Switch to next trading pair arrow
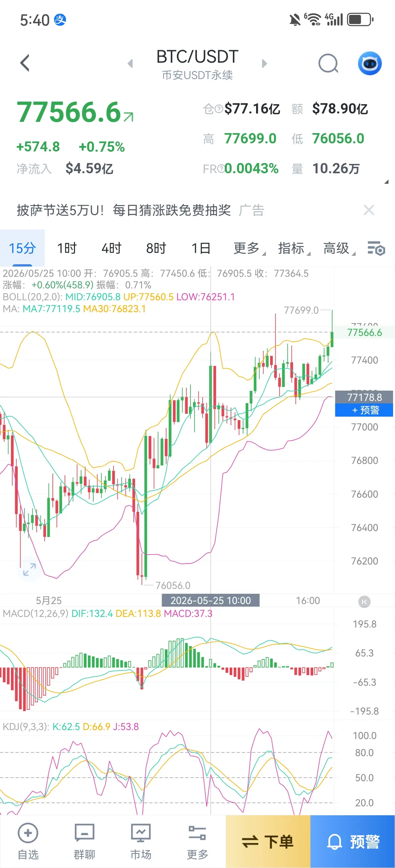 [264, 63]
